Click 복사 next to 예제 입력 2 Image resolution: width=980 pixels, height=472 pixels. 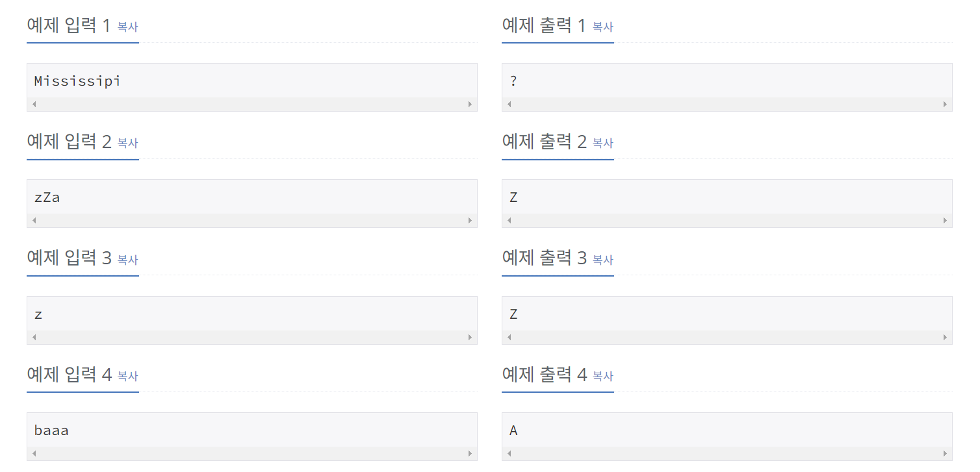pos(126,143)
